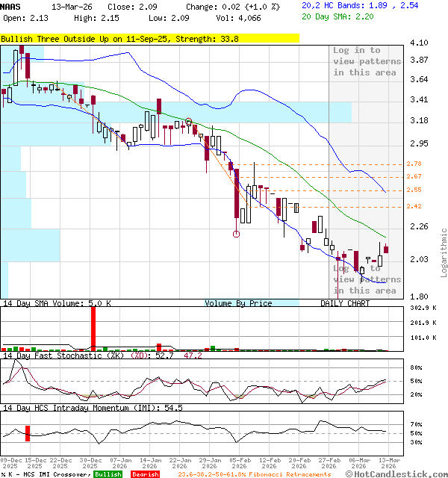Click the red circle marker near 22-Jan
Viewport: 448px width, 478px height.
click(189, 122)
